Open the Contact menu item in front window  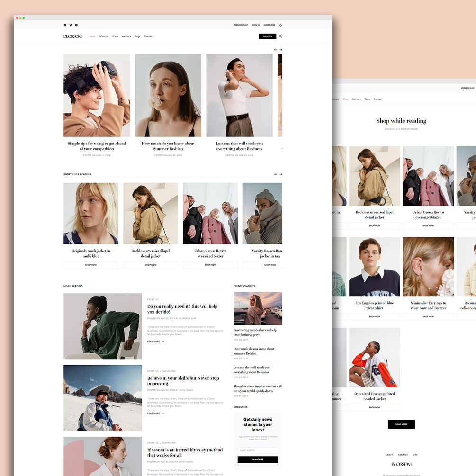(x=148, y=36)
